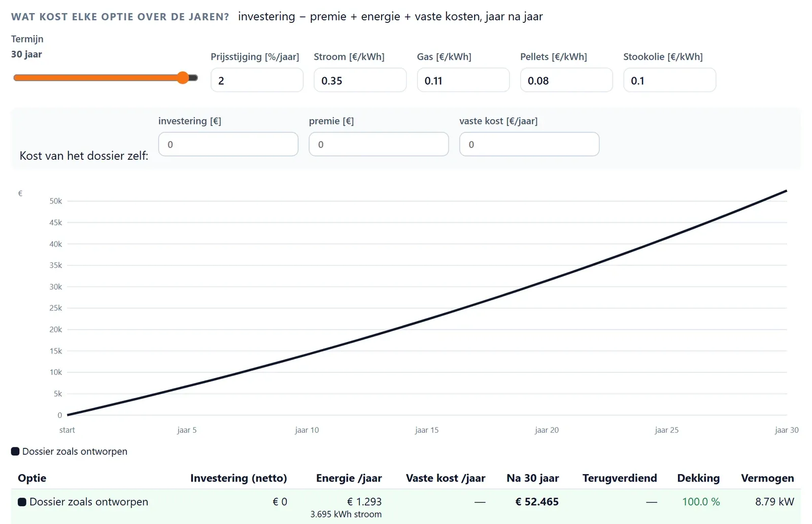Focus the vaste kost [€/jaar] field
The image size is (812, 524).
[529, 144]
